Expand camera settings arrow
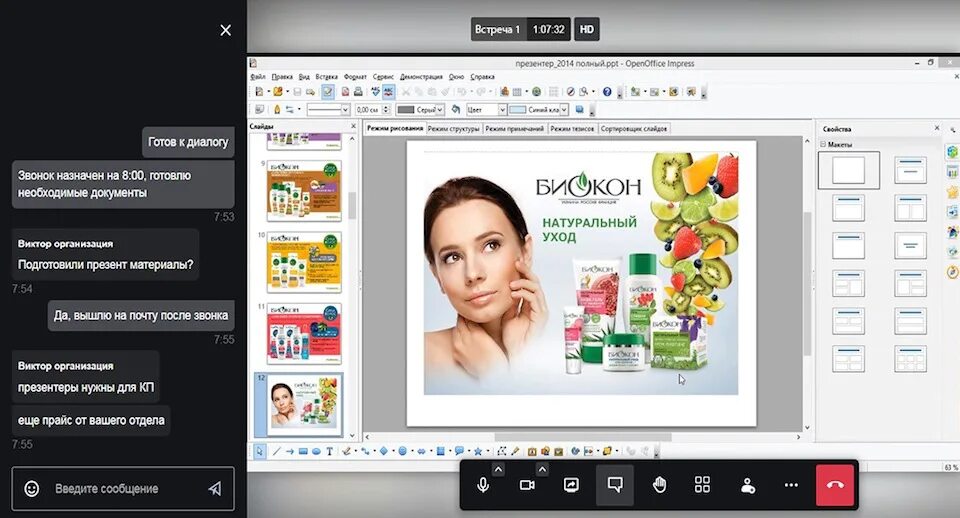The image size is (960, 518). pos(542,470)
